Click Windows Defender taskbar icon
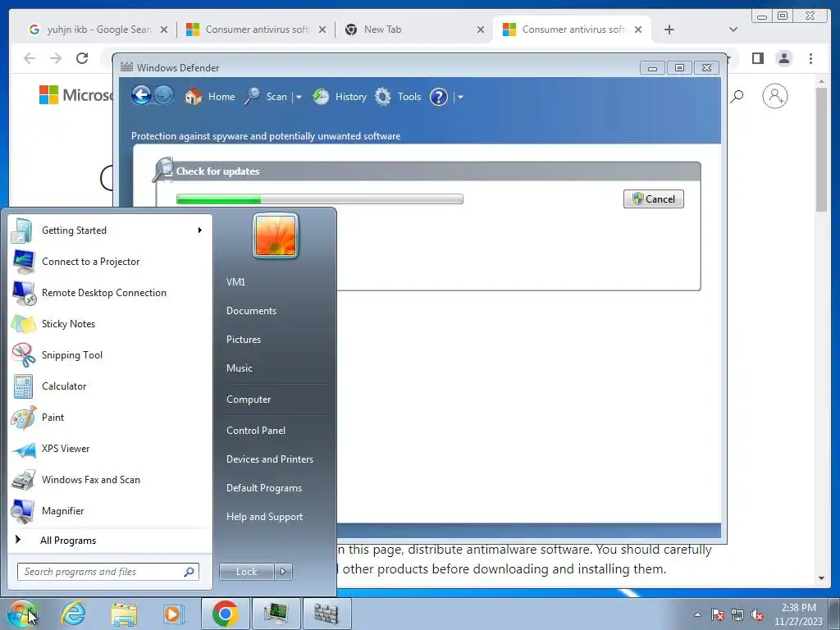840x630 pixels. click(x=326, y=614)
